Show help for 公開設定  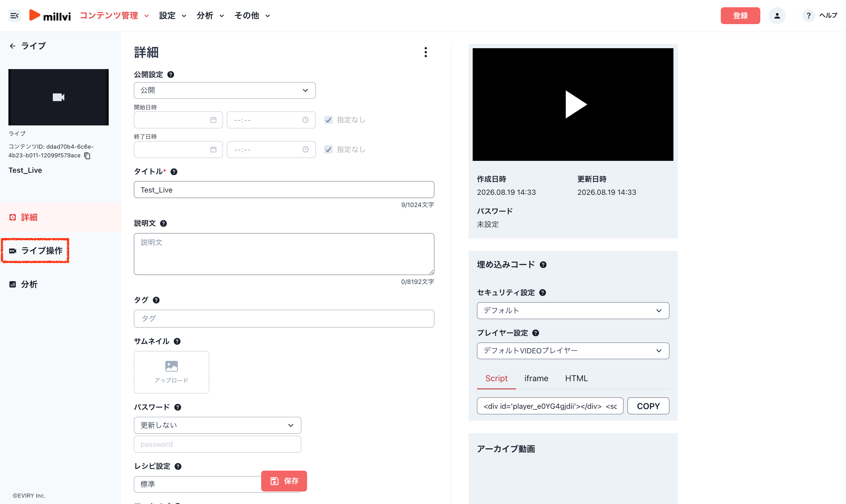[x=171, y=75]
